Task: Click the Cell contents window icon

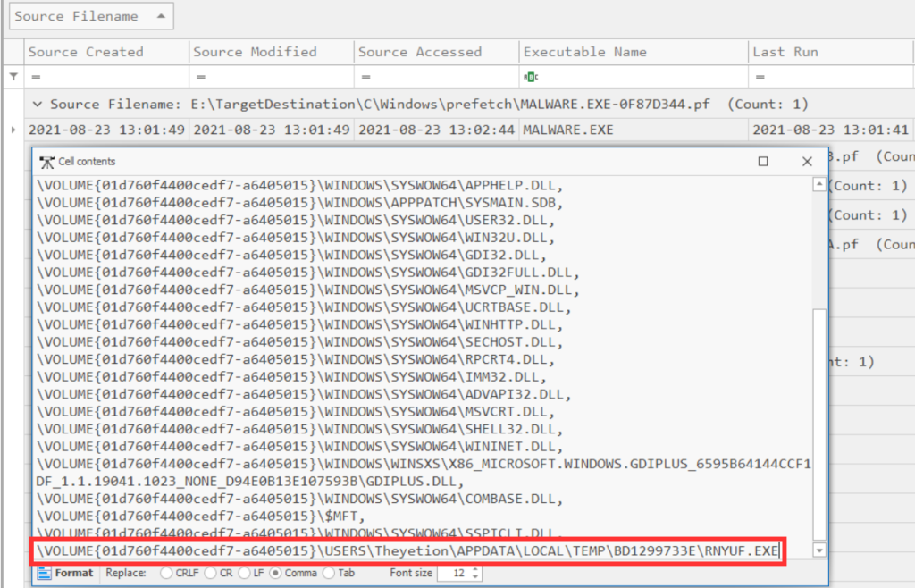Action: point(46,162)
